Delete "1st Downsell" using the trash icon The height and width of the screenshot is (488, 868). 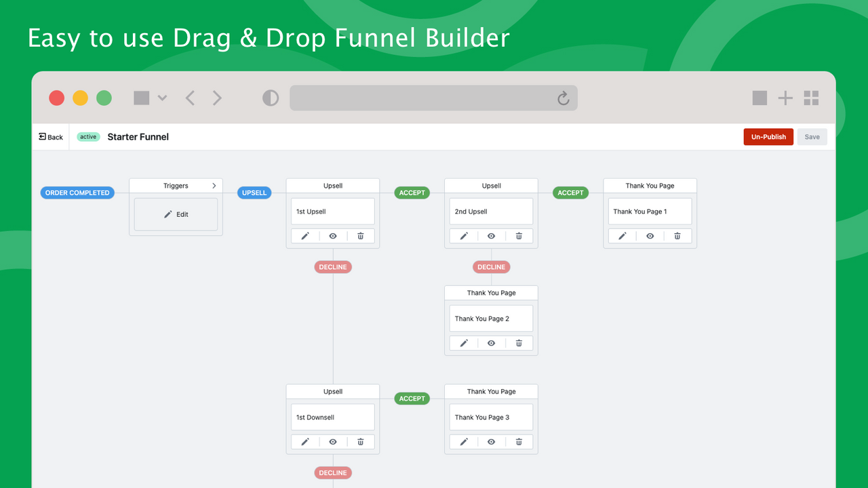(360, 441)
